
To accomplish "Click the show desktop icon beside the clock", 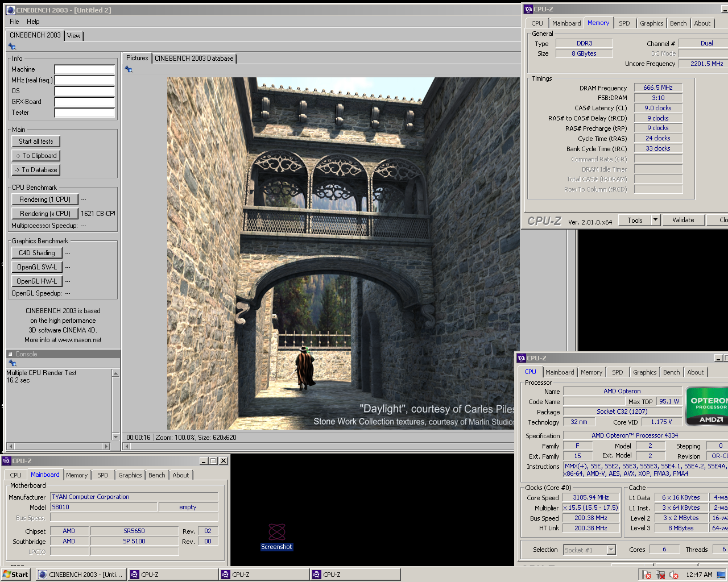I will click(721, 575).
